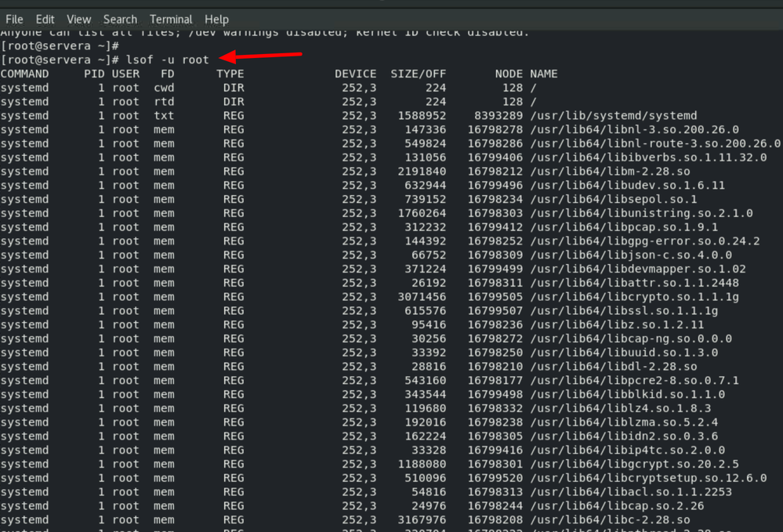Click the libpcap.so.1.9.1 file path
Image resolution: width=783 pixels, height=532 pixels.
click(x=624, y=227)
